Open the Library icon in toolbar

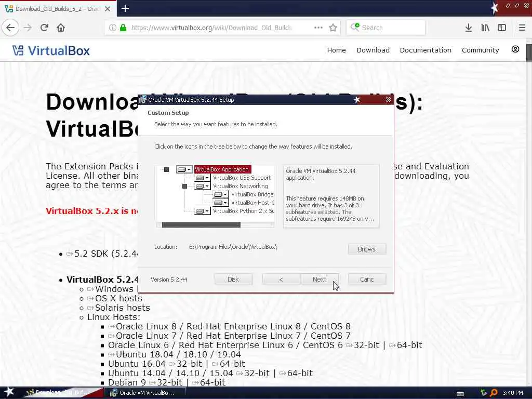tap(485, 28)
